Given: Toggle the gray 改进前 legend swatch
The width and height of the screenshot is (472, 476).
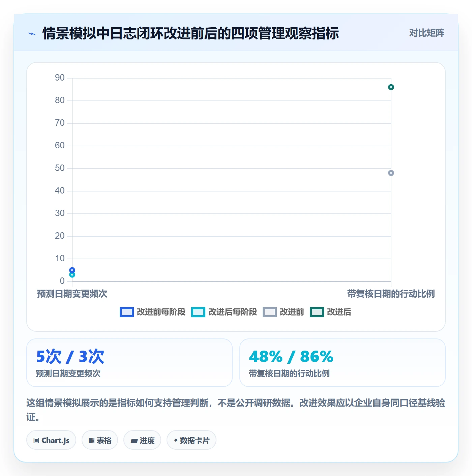Looking at the screenshot, I should click(270, 312).
